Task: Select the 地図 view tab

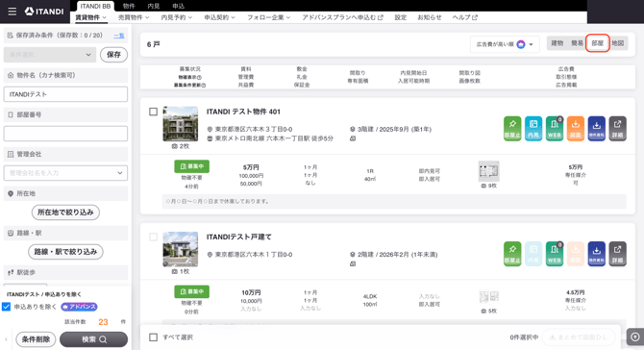Action: [618, 43]
